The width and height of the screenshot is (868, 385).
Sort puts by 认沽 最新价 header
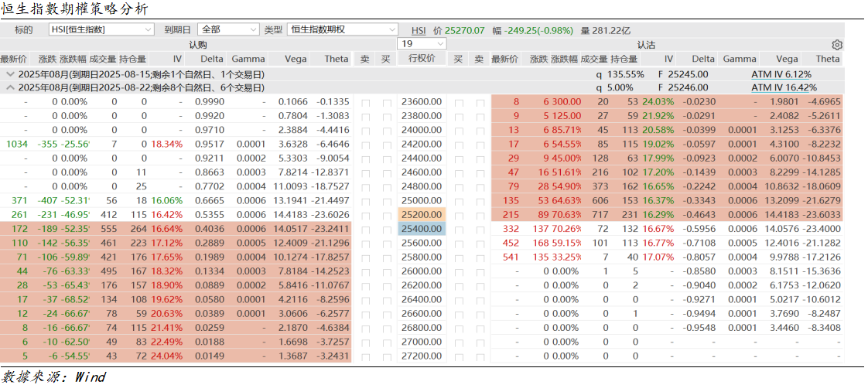[505, 59]
